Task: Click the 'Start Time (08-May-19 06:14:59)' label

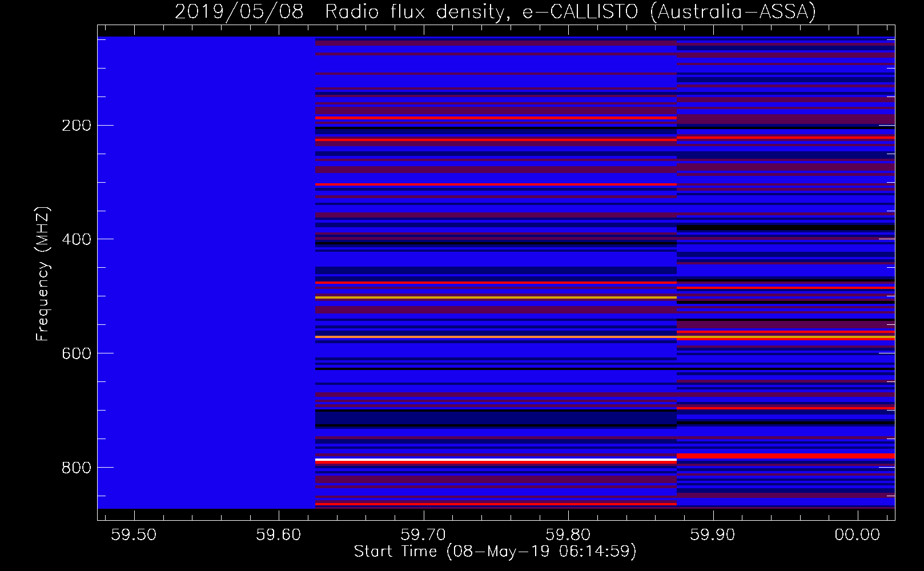Action: tap(495, 552)
